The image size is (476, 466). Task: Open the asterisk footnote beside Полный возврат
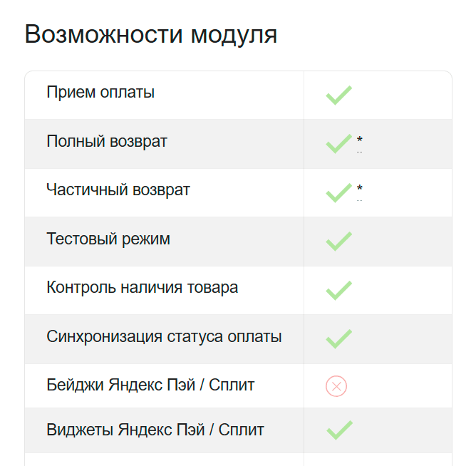[x=359, y=141]
